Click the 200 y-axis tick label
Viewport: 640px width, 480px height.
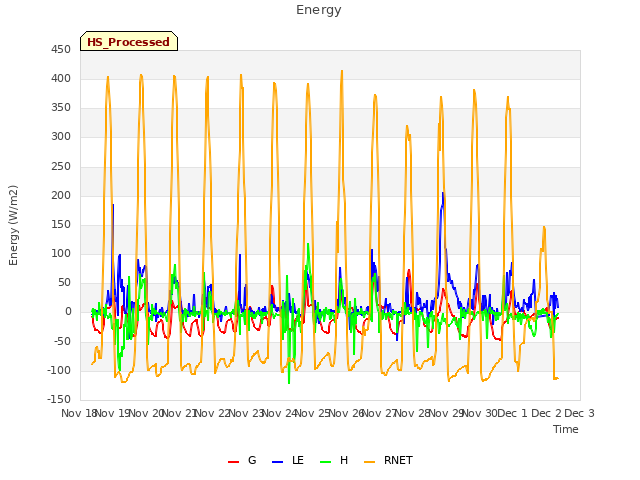(61, 196)
